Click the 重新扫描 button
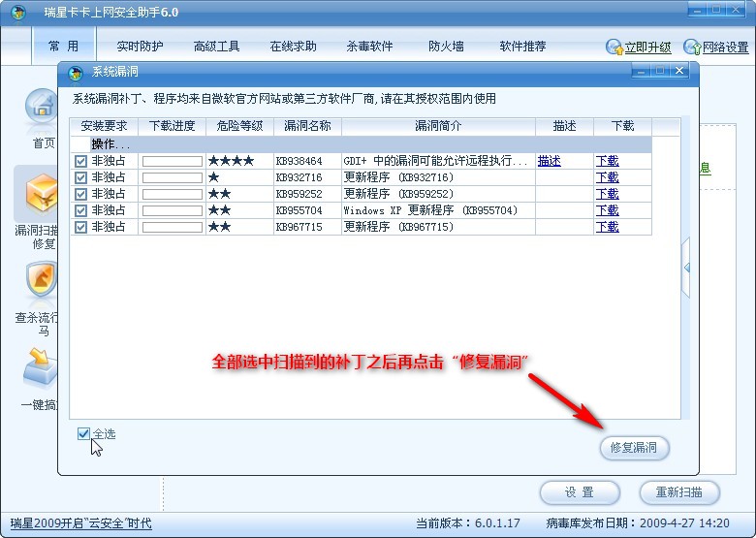This screenshot has height=538, width=756. [679, 492]
